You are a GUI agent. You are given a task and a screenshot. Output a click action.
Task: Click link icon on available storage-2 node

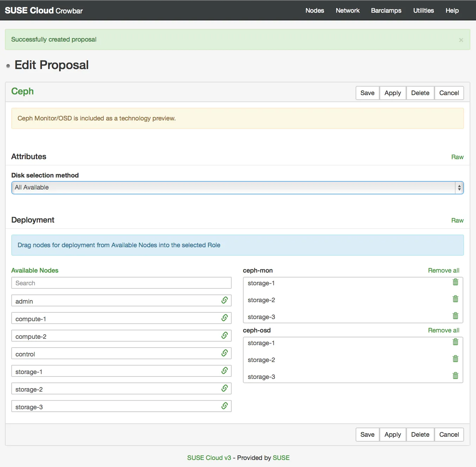tap(225, 388)
